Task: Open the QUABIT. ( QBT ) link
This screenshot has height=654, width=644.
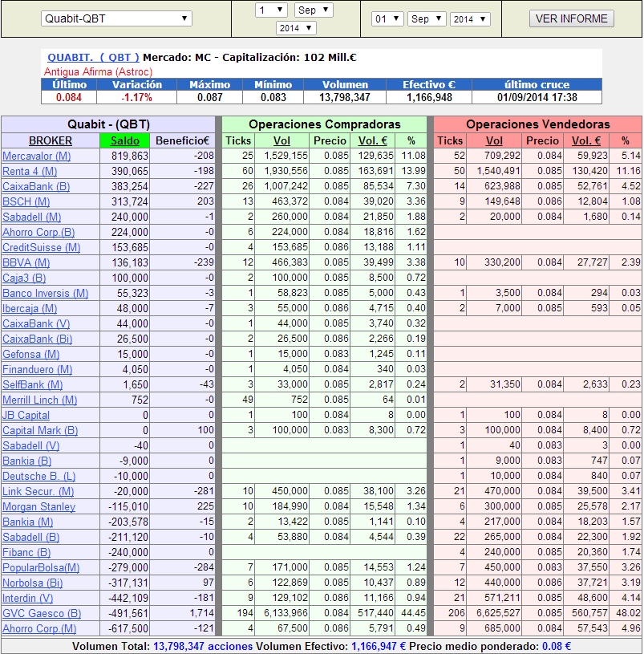Action: [x=93, y=58]
